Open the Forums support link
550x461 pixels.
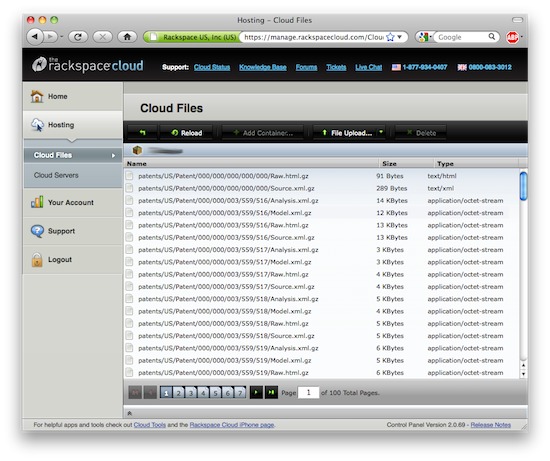click(x=306, y=67)
